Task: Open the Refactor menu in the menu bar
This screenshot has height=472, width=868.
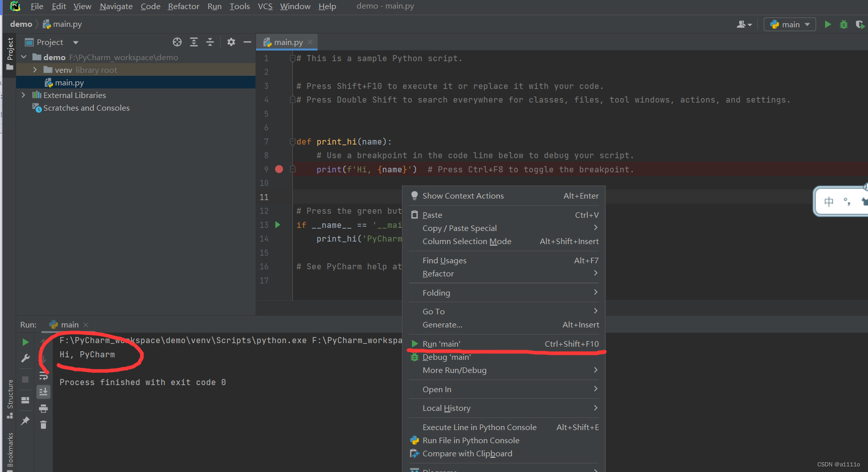Action: [183, 6]
